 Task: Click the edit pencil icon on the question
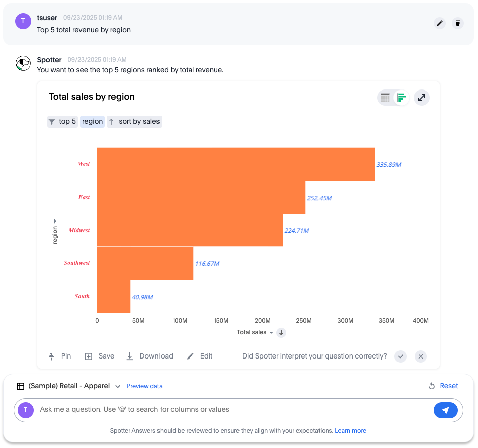point(440,23)
